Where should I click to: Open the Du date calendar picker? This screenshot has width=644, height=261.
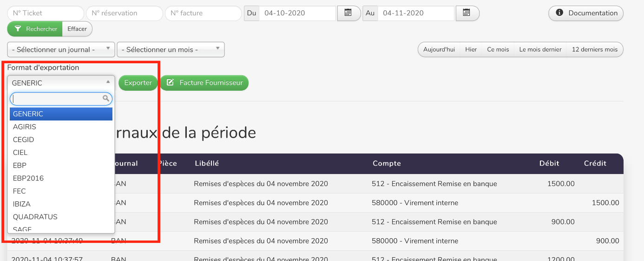(x=348, y=13)
